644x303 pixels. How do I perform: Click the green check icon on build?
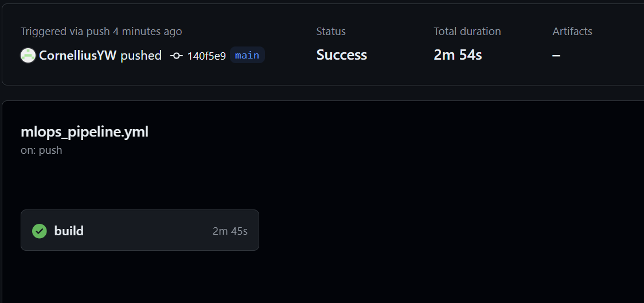(40, 231)
